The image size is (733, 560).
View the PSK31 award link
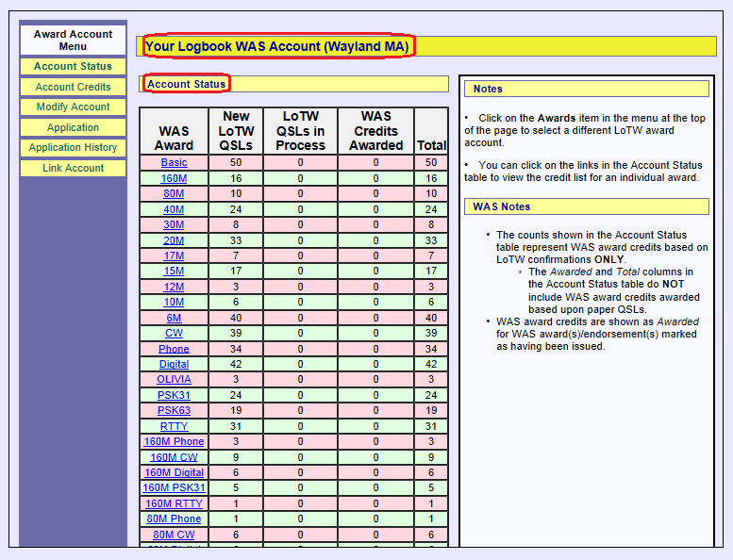174,395
